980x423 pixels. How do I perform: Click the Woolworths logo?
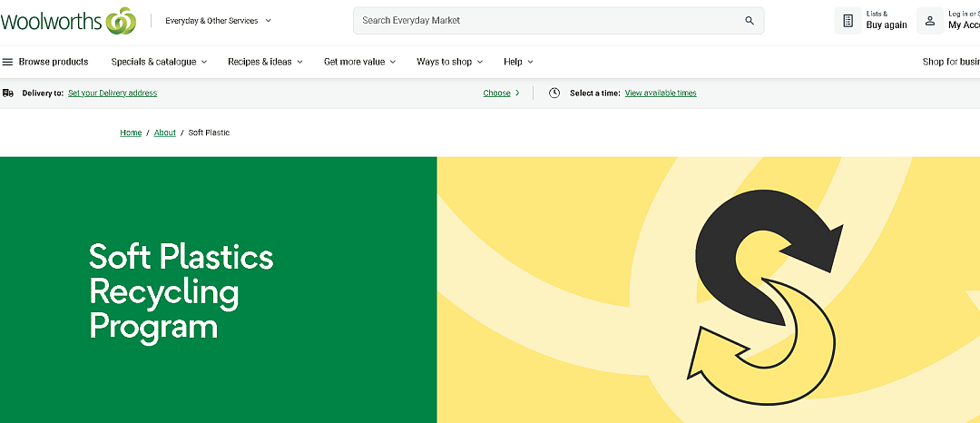pyautogui.click(x=68, y=21)
